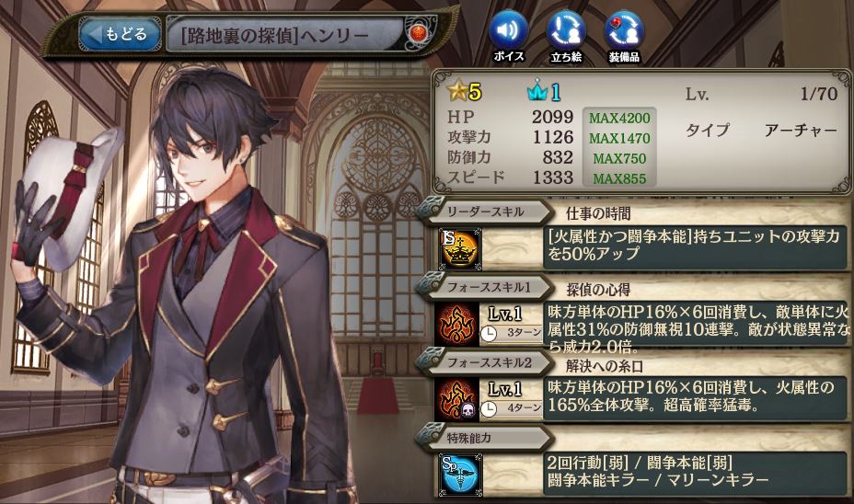Select the Force Skill 1 flame icon
This screenshot has width=854, height=504.
point(457,324)
